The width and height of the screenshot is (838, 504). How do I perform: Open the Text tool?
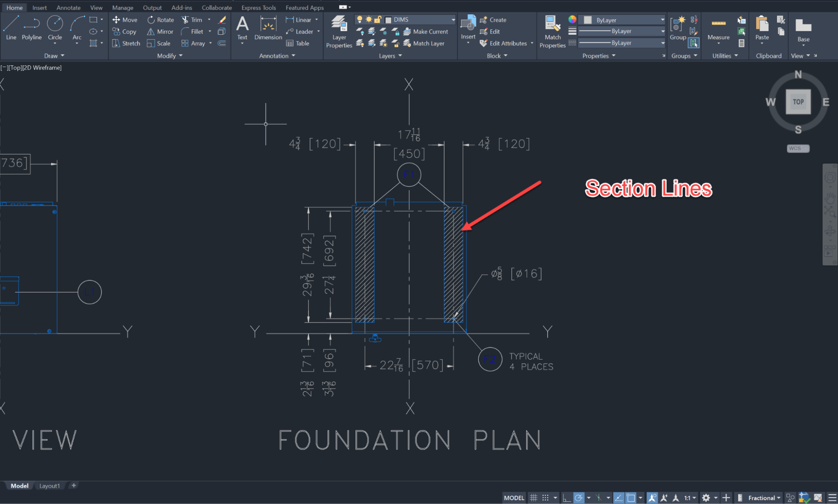[x=242, y=28]
